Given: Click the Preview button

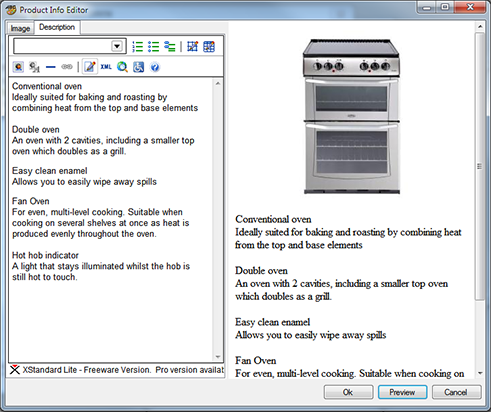Looking at the screenshot, I should (402, 392).
